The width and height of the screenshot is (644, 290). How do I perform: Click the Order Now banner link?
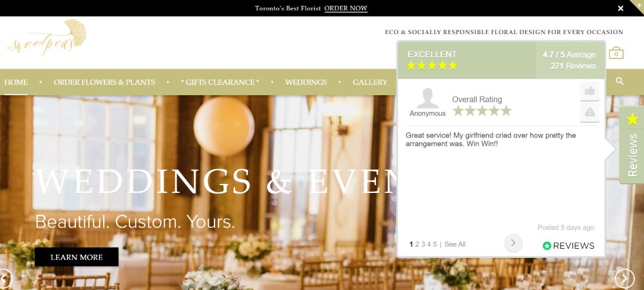coord(346,8)
